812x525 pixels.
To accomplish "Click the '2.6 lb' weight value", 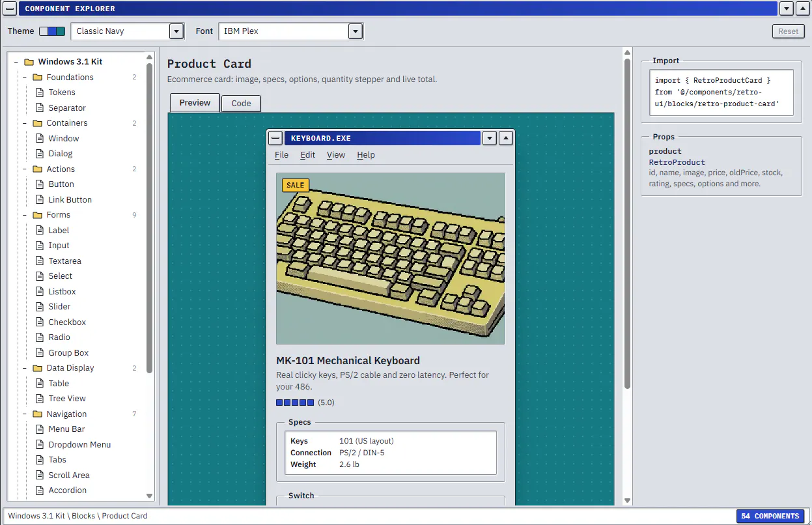I will (x=349, y=464).
